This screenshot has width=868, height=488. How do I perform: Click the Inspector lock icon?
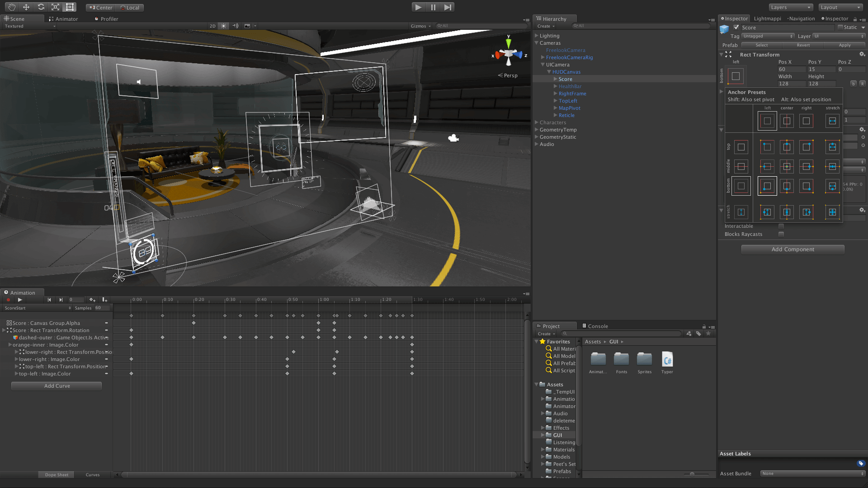[x=855, y=19]
